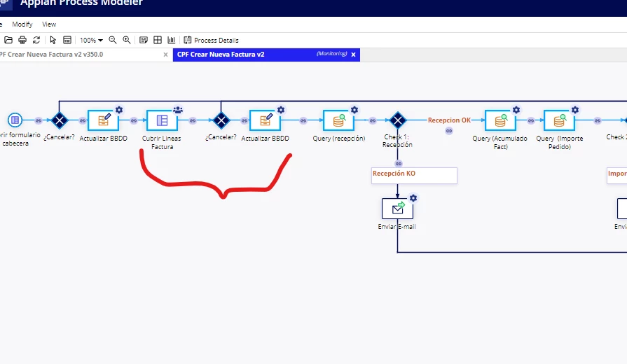Refresh the process model with the refresh icon
The height and width of the screenshot is (364, 627).
coord(36,40)
